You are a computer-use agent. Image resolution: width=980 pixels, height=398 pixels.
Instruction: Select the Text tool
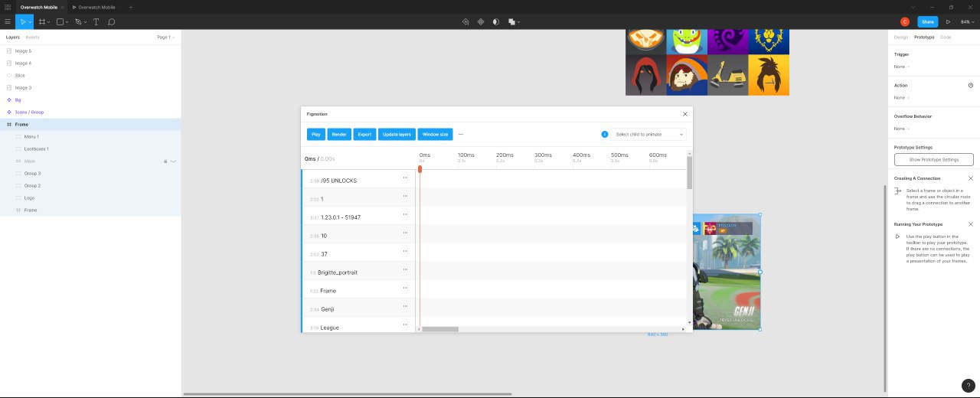(x=96, y=22)
